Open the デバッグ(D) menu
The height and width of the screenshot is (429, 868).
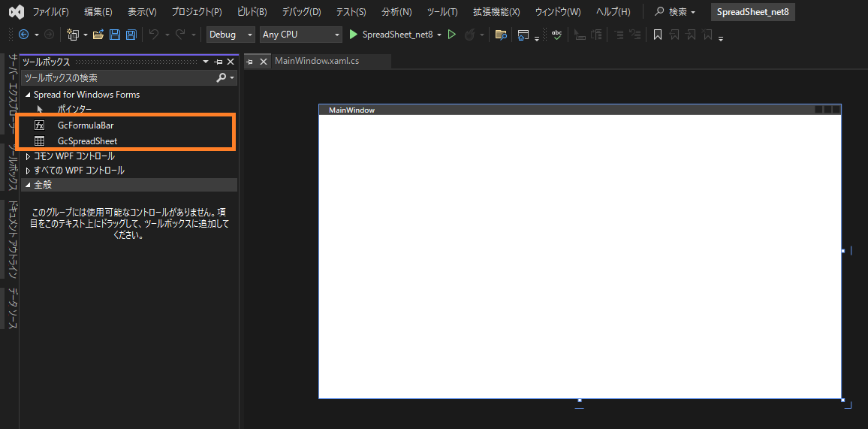[301, 11]
